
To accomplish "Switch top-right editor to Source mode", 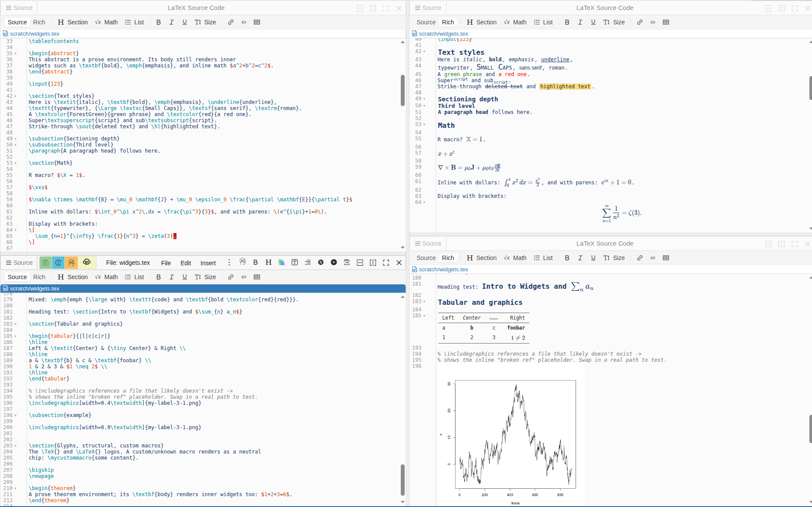I will 426,22.
